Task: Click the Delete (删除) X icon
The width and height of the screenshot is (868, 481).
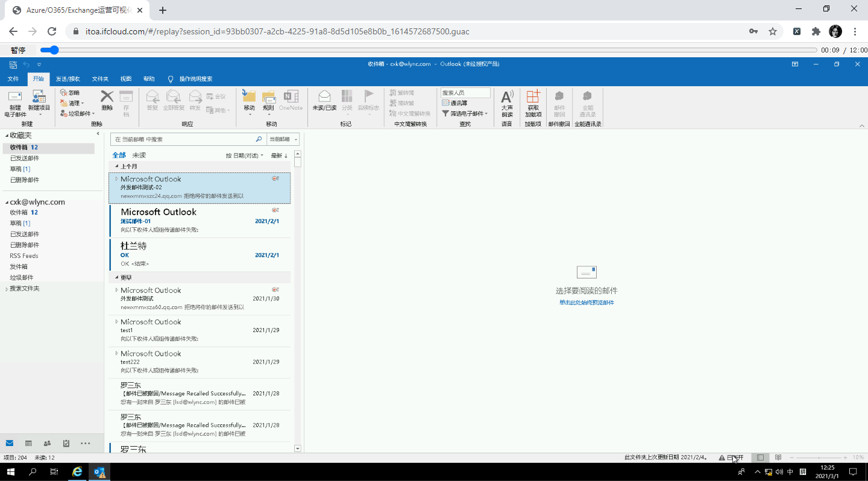Action: pos(107,96)
